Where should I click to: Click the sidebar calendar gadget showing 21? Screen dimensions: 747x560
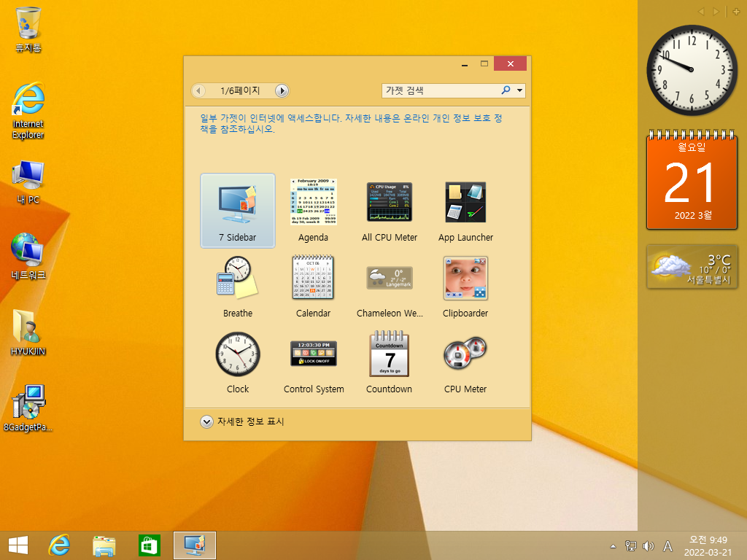tap(692, 180)
